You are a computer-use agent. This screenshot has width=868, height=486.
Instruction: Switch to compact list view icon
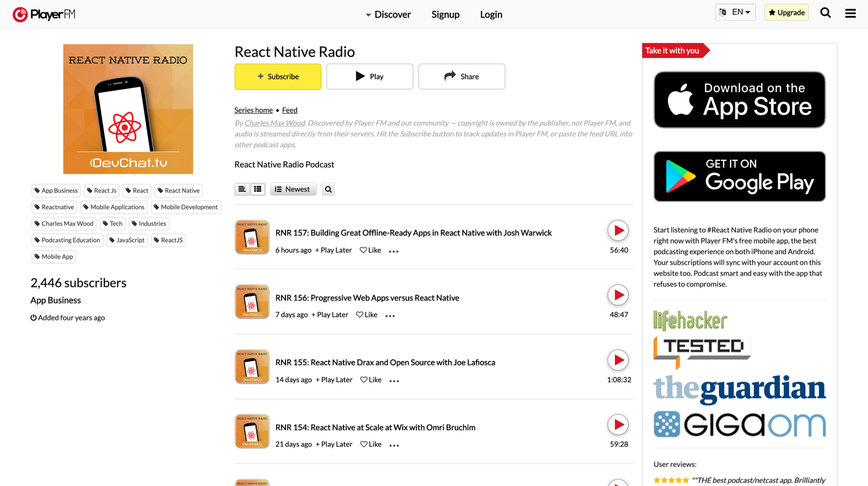[242, 189]
